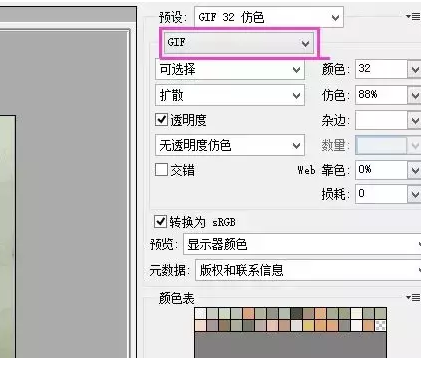Click the Web 靠色 field showing 0%

381,170
